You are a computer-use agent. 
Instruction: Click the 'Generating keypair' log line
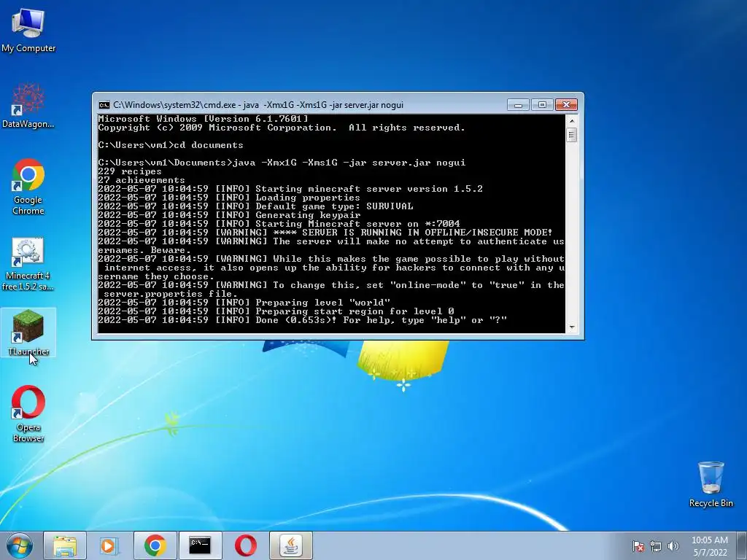[229, 215]
